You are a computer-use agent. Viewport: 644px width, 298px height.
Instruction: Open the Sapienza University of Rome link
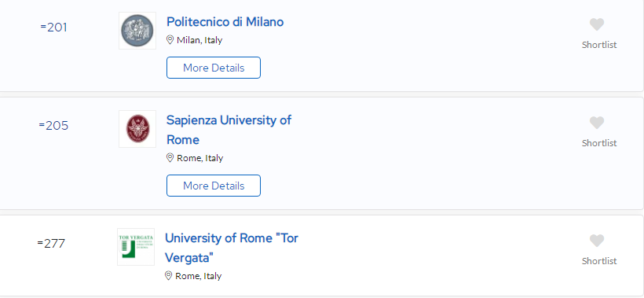point(229,130)
